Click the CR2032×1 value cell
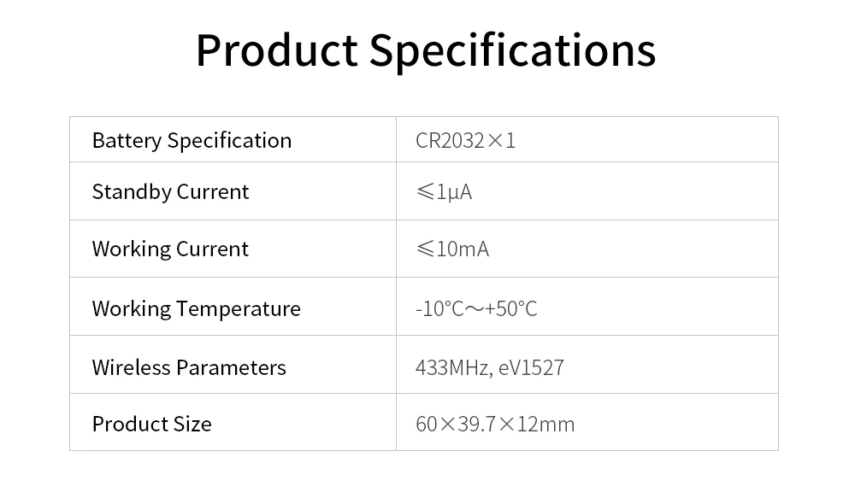Viewport: 855px width, 504px height. coord(587,139)
